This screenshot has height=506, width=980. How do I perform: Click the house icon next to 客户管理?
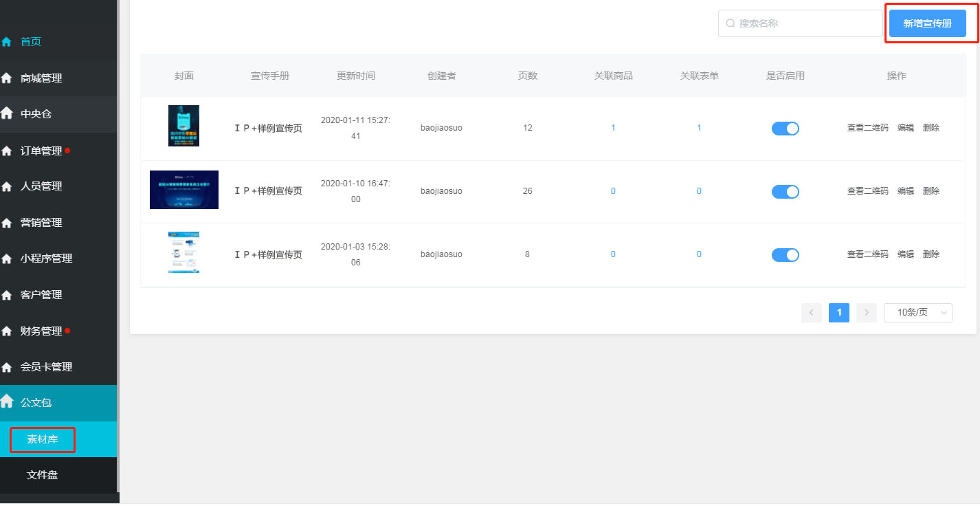[x=6, y=295]
